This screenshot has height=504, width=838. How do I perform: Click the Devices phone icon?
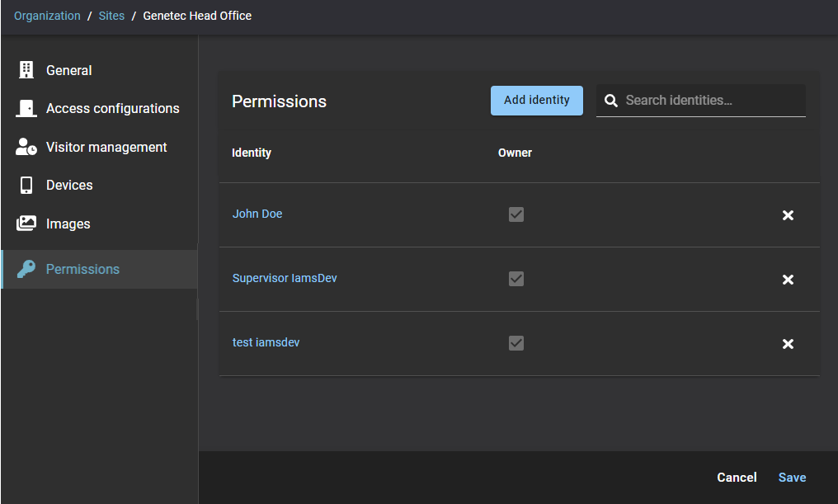[26, 185]
